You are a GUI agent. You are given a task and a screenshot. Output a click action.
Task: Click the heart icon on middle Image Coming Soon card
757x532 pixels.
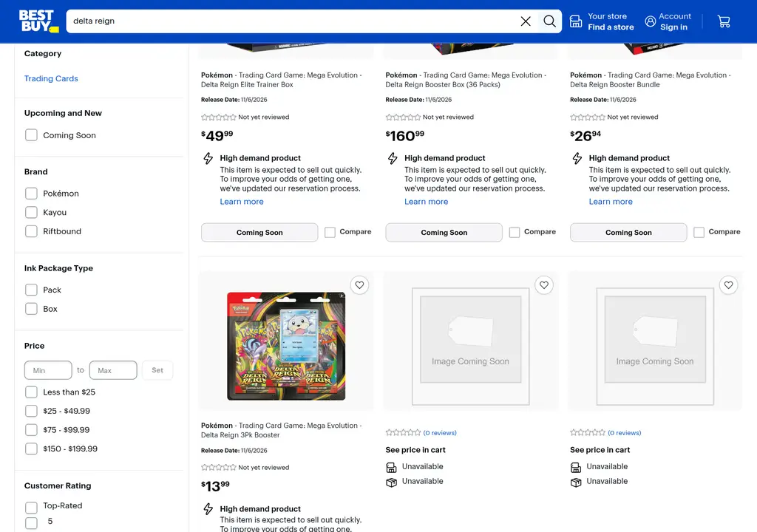[x=543, y=285]
